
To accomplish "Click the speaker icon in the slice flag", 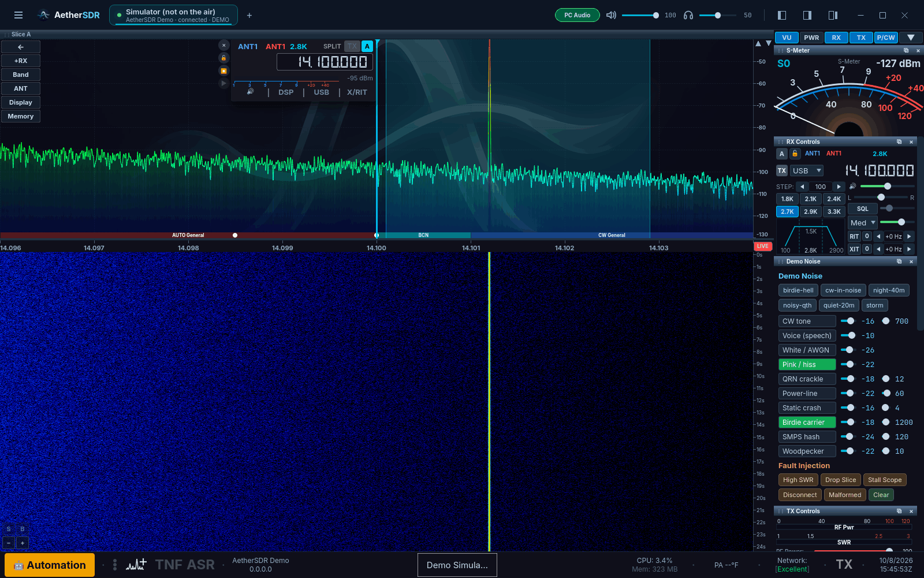I will (250, 92).
